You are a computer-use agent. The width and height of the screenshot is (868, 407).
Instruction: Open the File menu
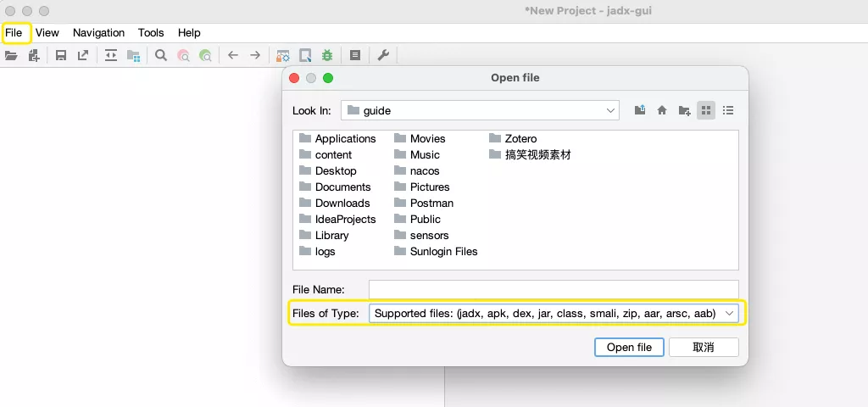(14, 33)
